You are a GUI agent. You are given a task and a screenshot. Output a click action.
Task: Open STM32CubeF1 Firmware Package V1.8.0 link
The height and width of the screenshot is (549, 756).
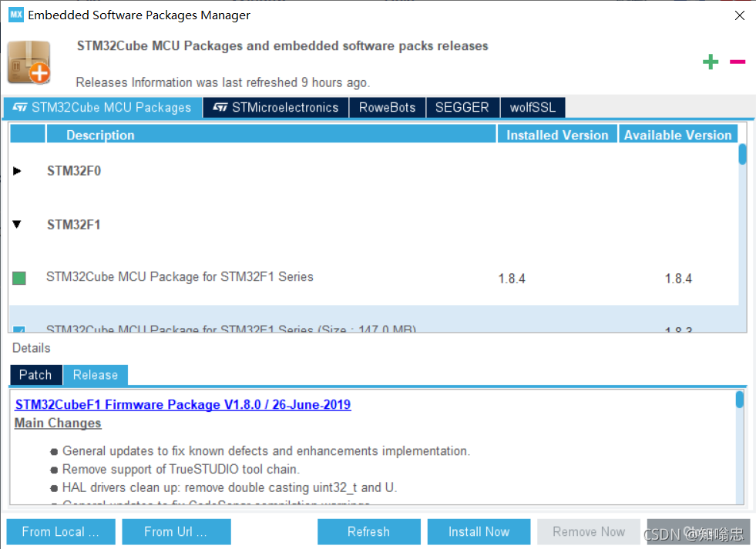(183, 404)
